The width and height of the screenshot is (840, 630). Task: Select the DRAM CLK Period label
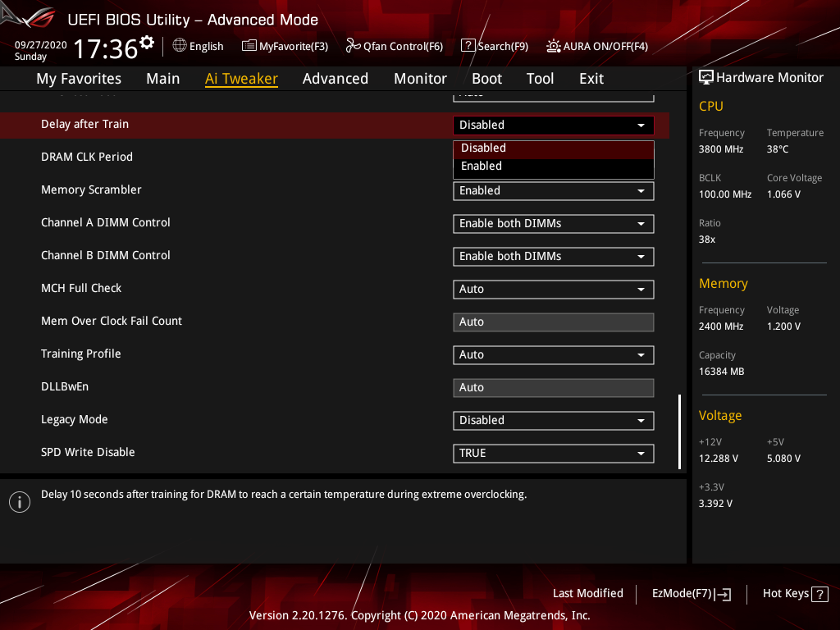pyautogui.click(x=87, y=157)
